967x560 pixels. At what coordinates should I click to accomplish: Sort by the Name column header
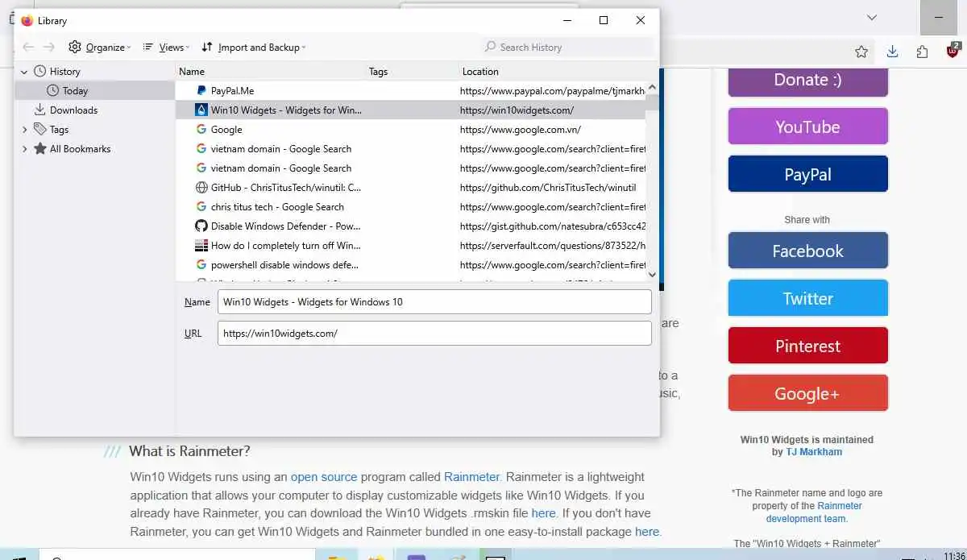[271, 72]
